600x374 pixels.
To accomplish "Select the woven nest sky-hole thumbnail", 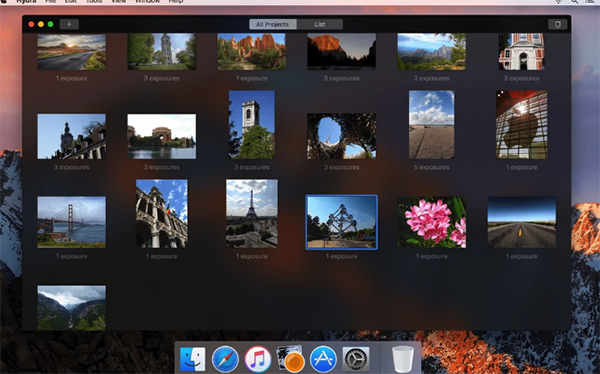I will (x=341, y=136).
